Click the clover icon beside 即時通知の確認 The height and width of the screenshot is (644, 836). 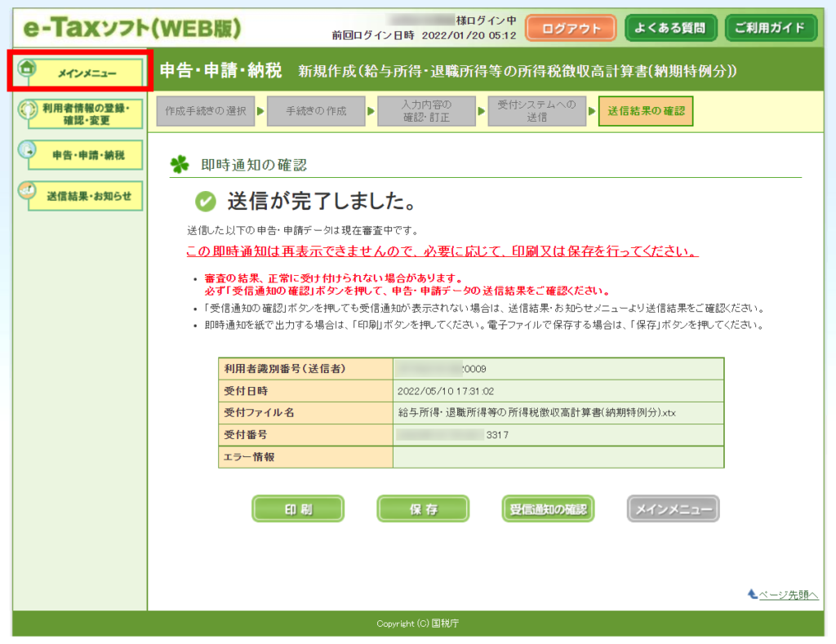coord(179,165)
